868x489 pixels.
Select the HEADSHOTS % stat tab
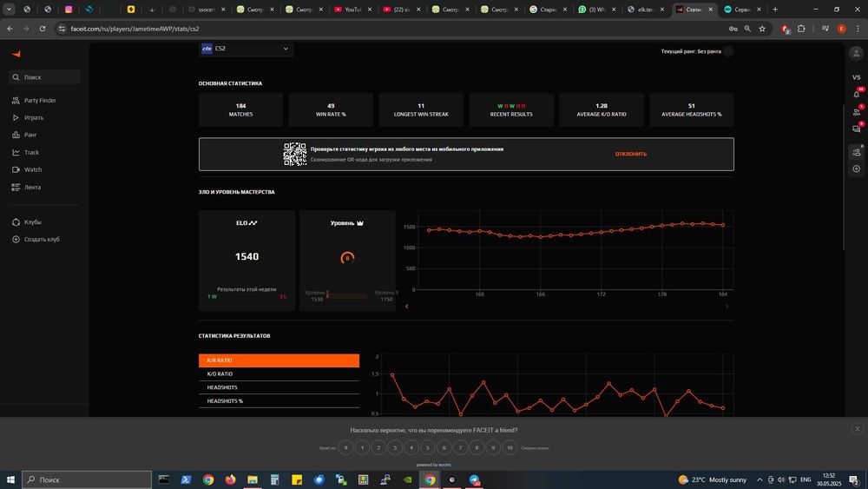tap(279, 401)
